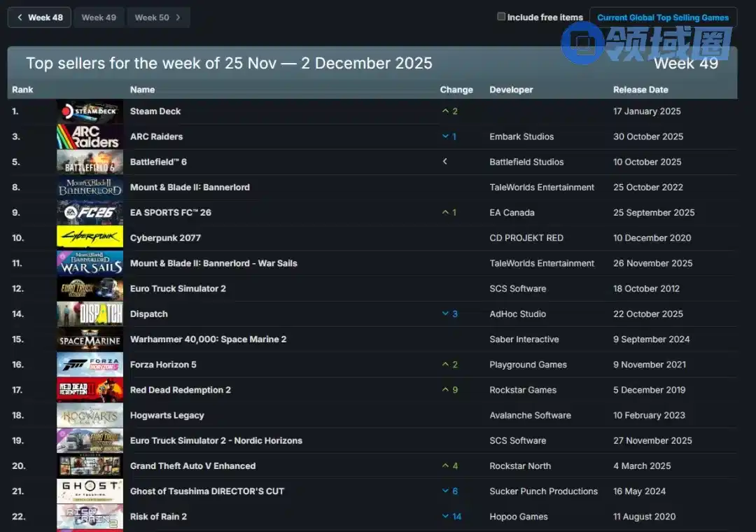
Task: Sort by the Rank column header
Action: [22, 90]
